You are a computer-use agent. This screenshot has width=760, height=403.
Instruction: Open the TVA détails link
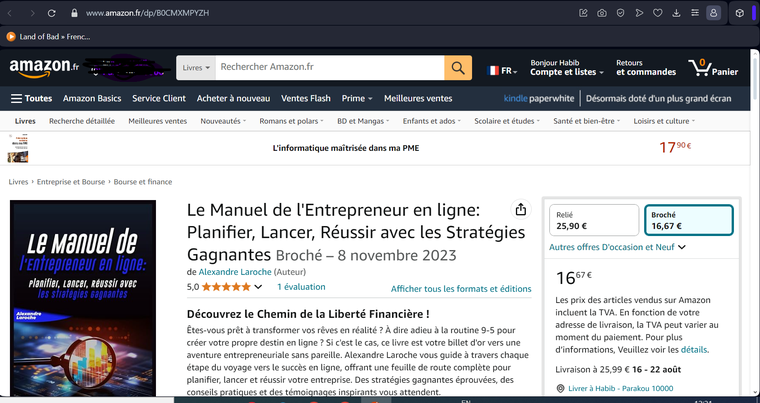point(694,350)
